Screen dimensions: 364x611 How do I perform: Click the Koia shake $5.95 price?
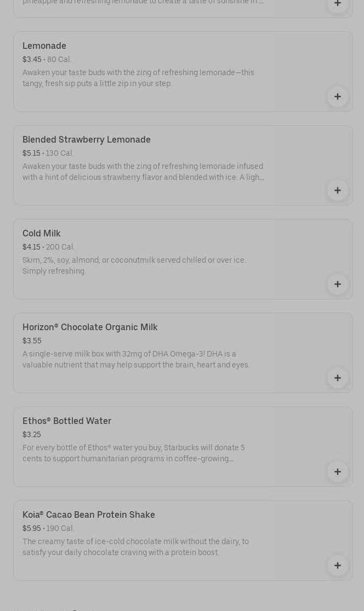pos(31,529)
